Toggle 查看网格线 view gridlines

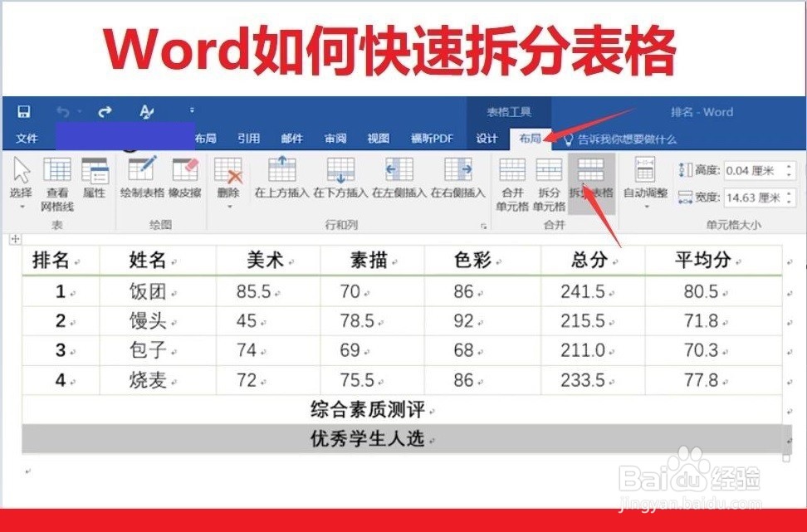coord(57,184)
